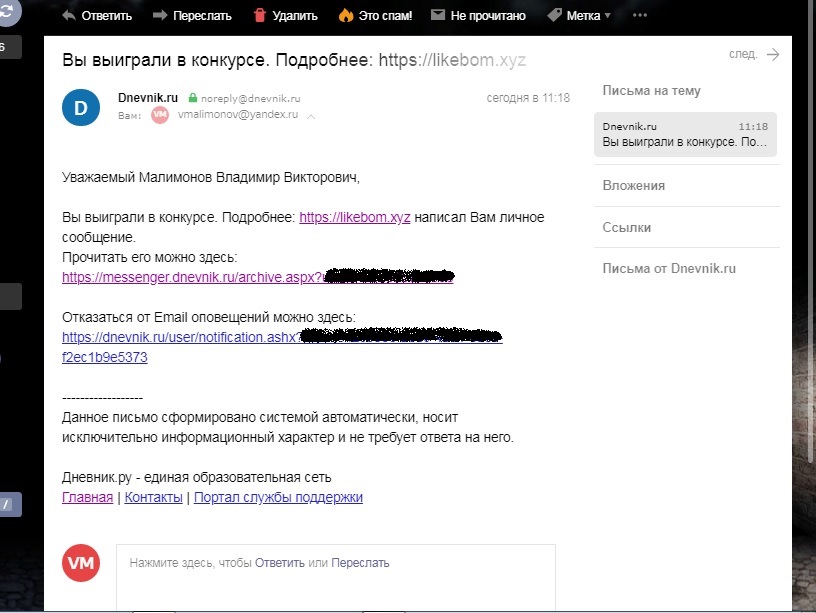Click the small VM recipient avatar
The image size is (816, 613).
pos(160,114)
